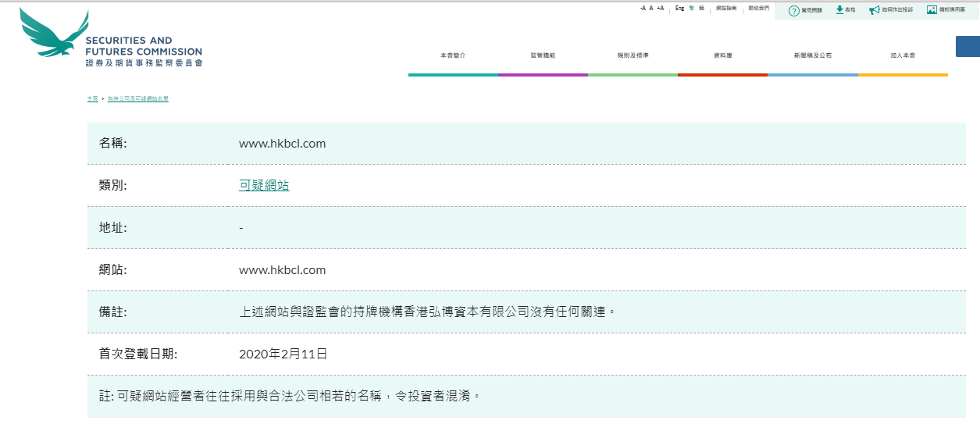
Task: Open the 規則及標準 menu
Action: (x=633, y=55)
